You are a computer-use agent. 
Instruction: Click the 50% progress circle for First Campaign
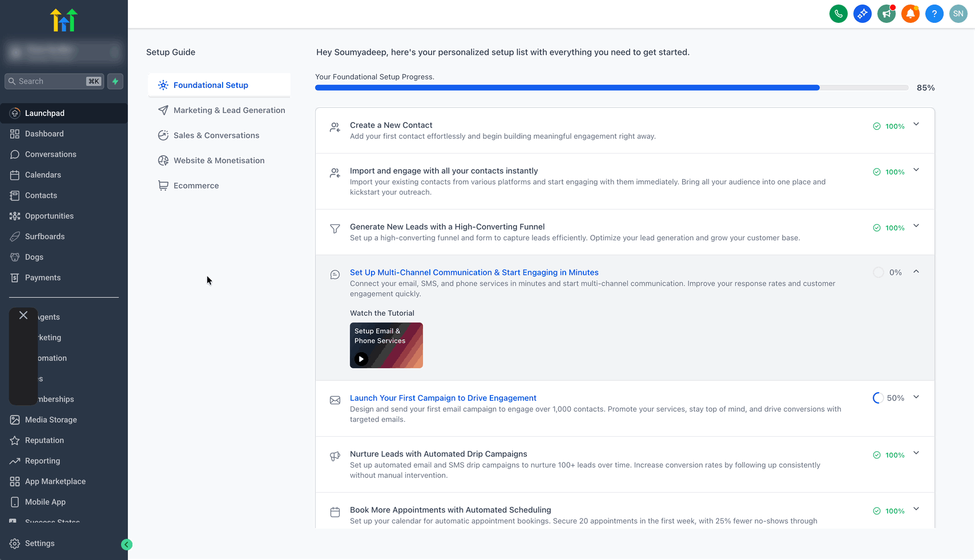click(x=878, y=398)
